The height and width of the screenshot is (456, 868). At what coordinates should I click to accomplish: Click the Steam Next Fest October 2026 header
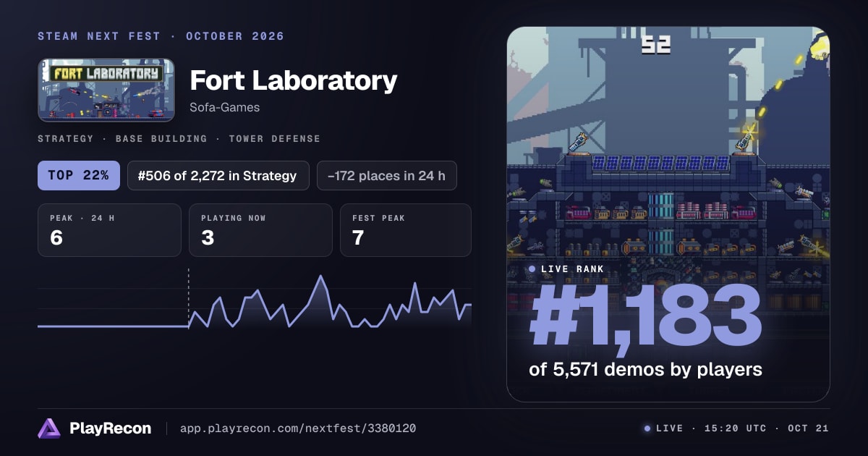click(161, 36)
